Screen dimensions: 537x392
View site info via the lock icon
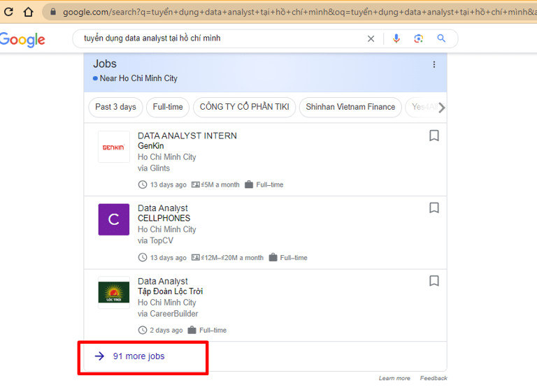[53, 12]
